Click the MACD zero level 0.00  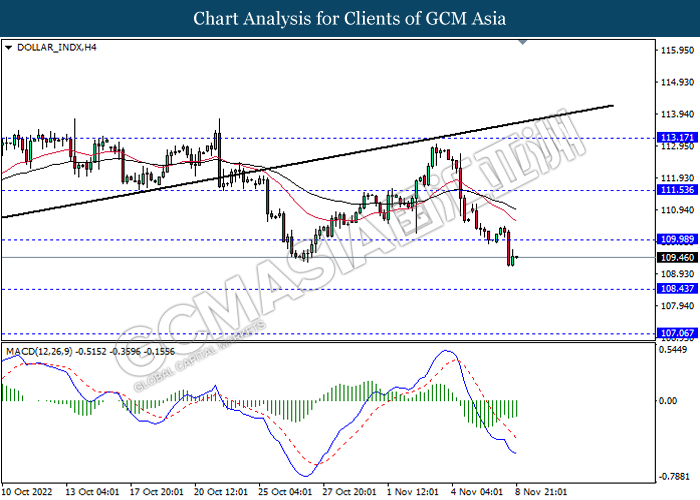668,401
